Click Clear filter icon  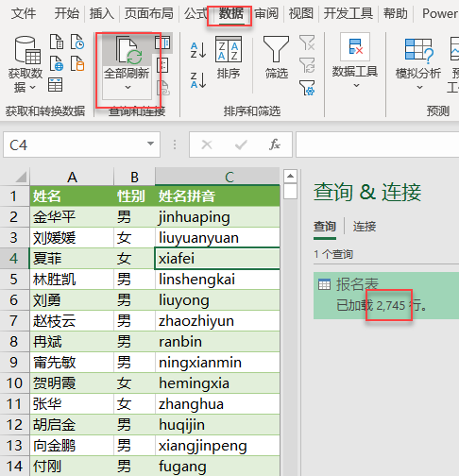pos(307,42)
